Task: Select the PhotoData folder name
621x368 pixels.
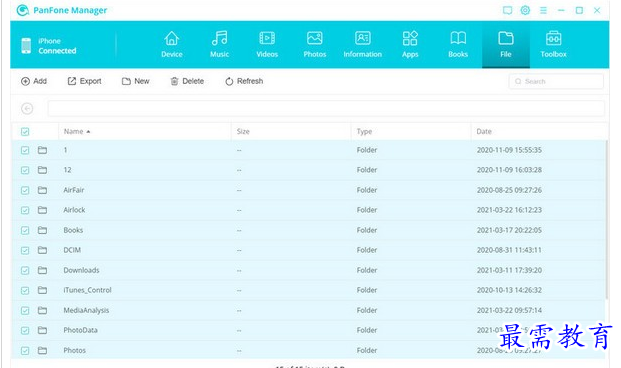Action: (x=80, y=330)
